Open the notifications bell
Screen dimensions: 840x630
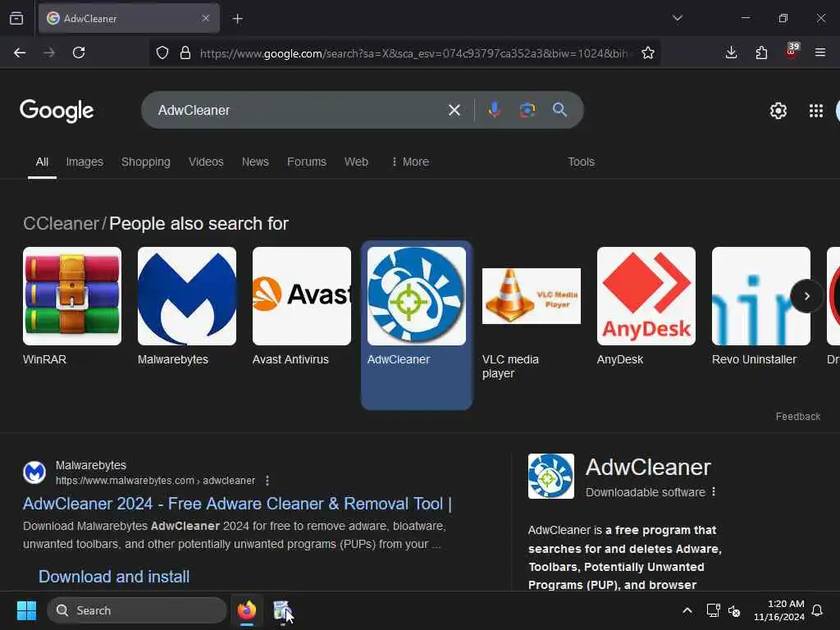818,610
